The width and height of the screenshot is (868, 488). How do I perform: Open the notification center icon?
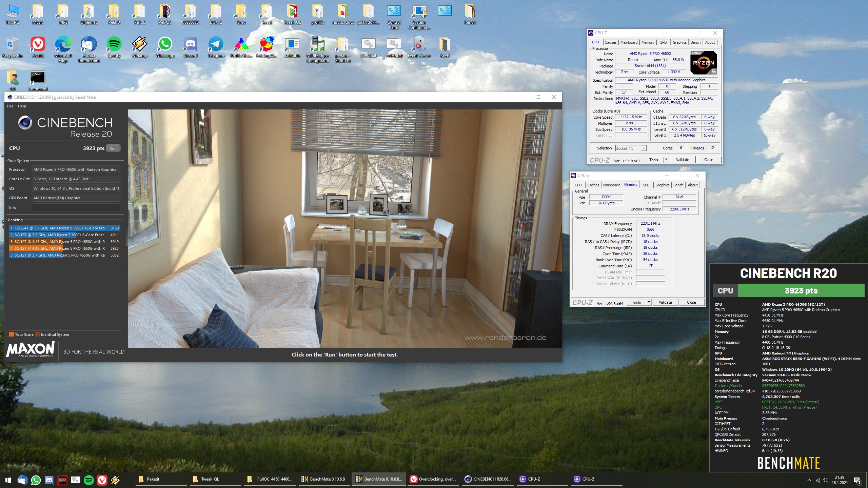point(857,480)
